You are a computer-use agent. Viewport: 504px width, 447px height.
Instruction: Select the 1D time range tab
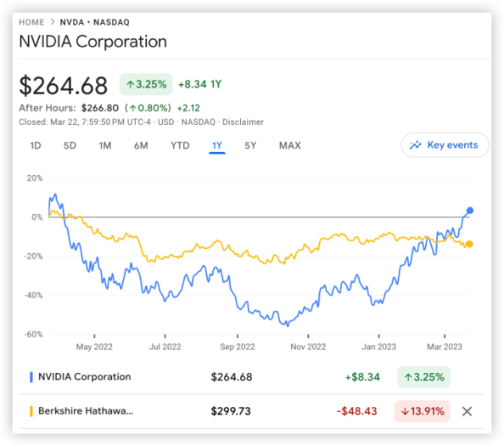pyautogui.click(x=36, y=146)
